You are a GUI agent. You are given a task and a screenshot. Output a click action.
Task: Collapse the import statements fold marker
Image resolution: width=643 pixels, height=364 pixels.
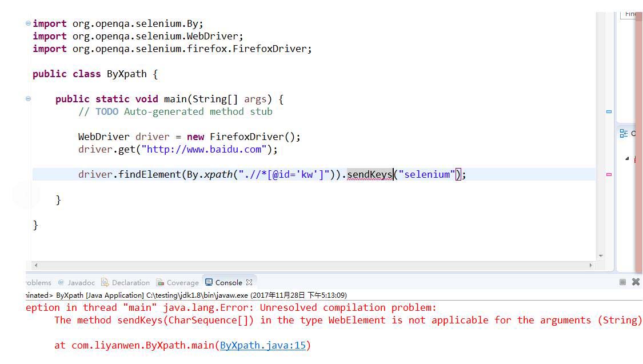click(28, 23)
